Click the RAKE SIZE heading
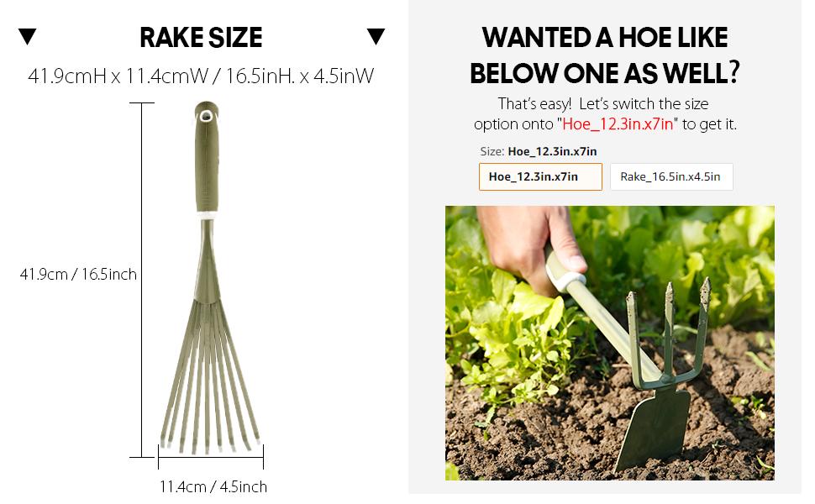 (x=201, y=38)
